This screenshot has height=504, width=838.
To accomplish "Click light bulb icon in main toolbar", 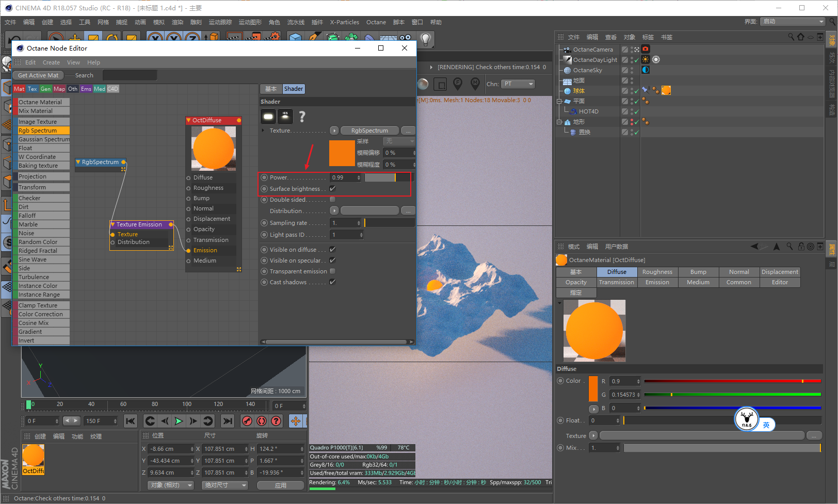I will pyautogui.click(x=425, y=39).
